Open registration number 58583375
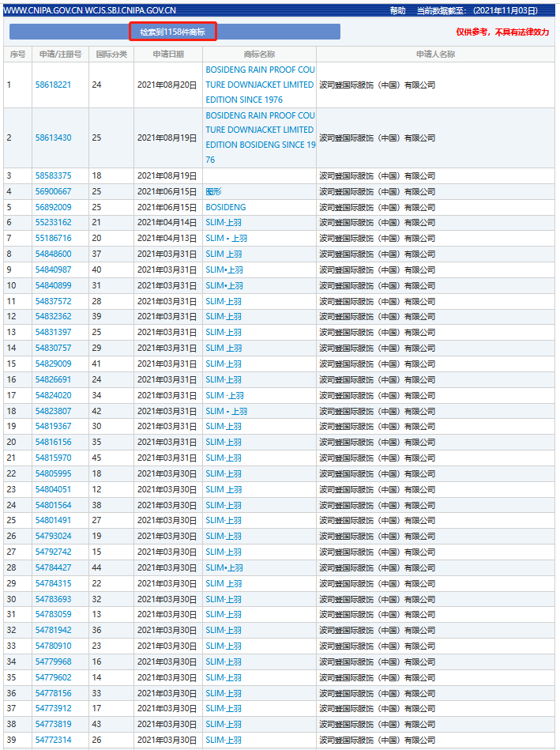560x750 pixels. [x=53, y=175]
